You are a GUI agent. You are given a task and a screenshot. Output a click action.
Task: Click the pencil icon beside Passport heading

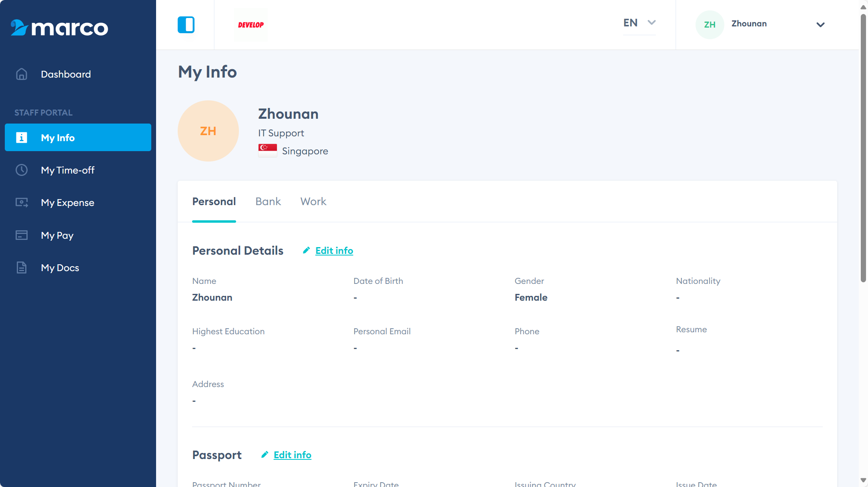tap(265, 455)
